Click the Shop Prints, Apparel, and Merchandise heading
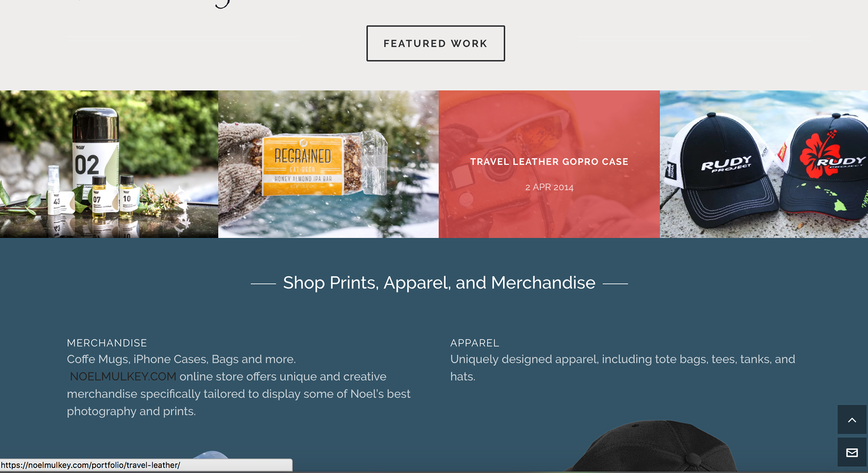This screenshot has height=473, width=868. 439,283
